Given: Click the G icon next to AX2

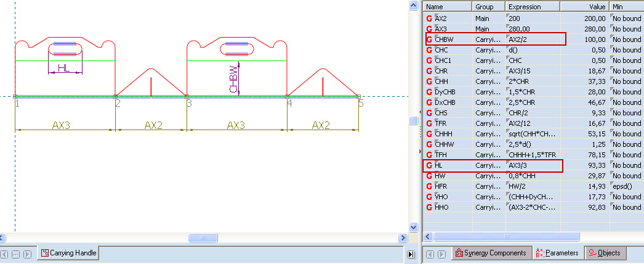Looking at the screenshot, I should tap(429, 19).
